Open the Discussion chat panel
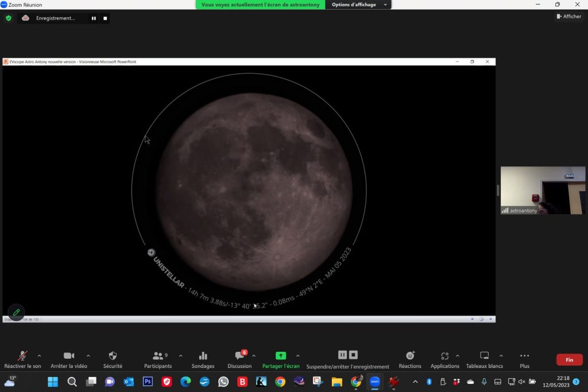Image resolution: width=588 pixels, height=392 pixels. (239, 360)
